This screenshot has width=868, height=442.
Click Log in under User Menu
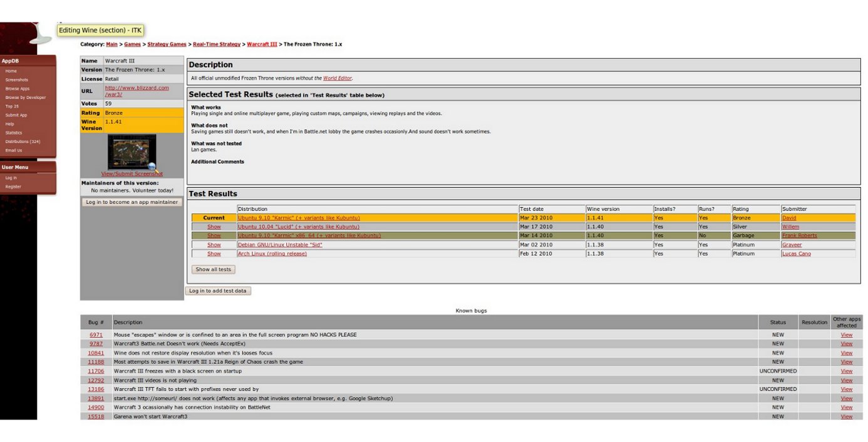pyautogui.click(x=11, y=178)
